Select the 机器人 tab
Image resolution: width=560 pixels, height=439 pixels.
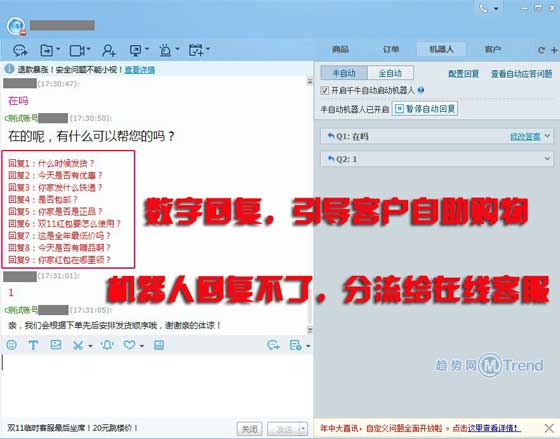coord(441,49)
